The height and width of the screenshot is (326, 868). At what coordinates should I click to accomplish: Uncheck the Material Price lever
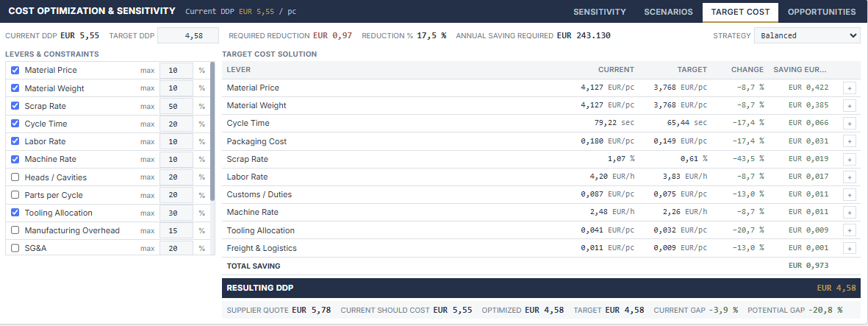(15, 71)
